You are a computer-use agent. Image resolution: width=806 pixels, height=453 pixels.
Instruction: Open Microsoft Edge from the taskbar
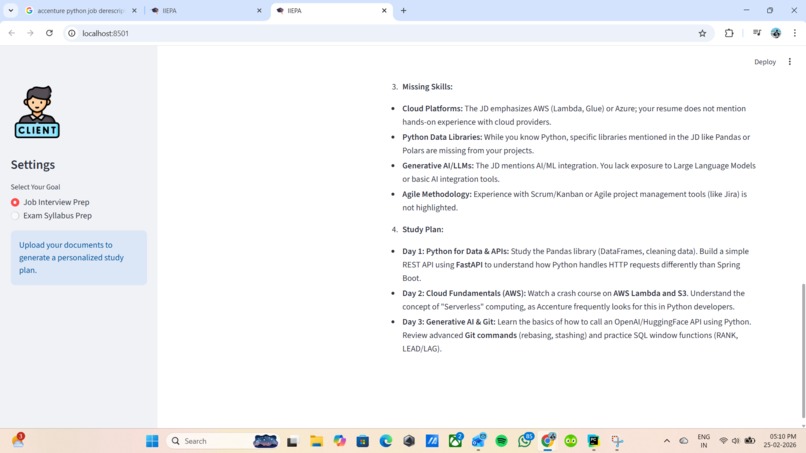(x=386, y=441)
